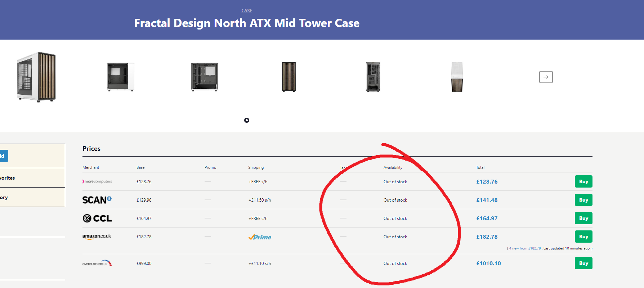Click the £999.00 base price
This screenshot has width=644, height=288.
[x=144, y=264]
